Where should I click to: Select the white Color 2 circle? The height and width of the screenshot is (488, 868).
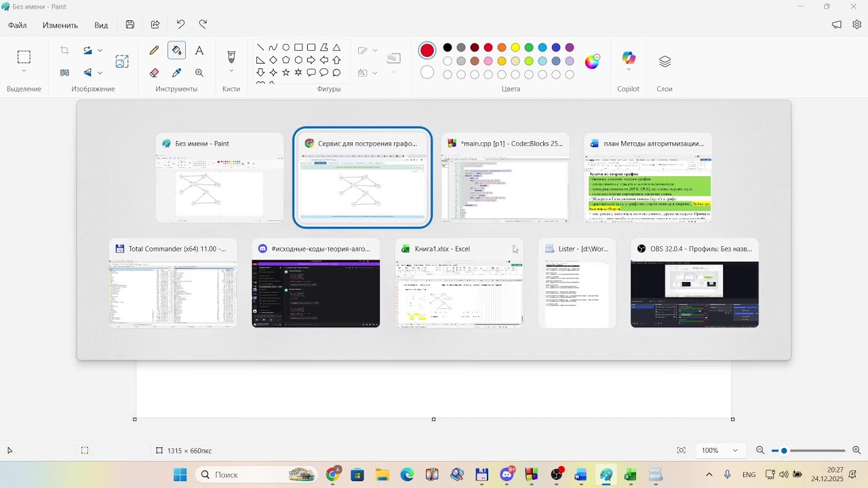pyautogui.click(x=427, y=72)
